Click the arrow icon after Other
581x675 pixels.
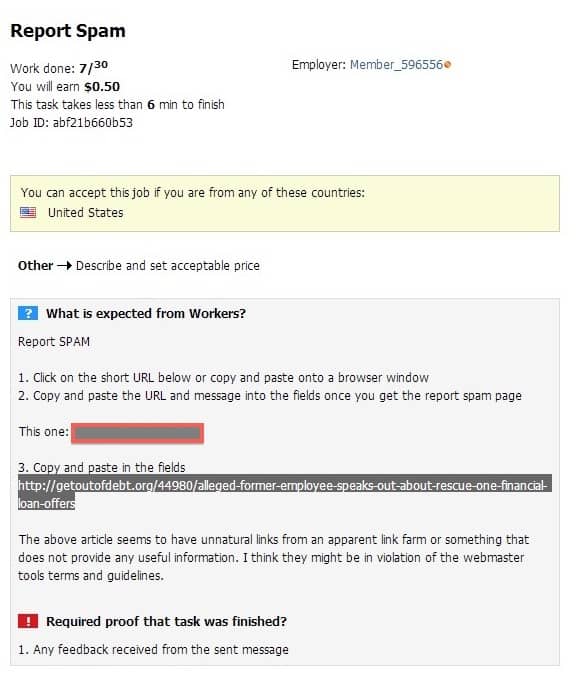tap(64, 266)
